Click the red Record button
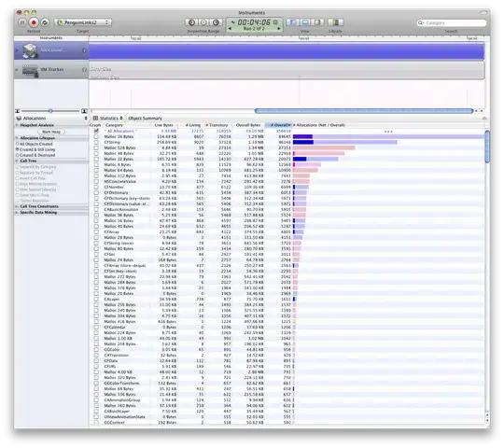Viewport: 504px width, 448px height. [x=34, y=22]
